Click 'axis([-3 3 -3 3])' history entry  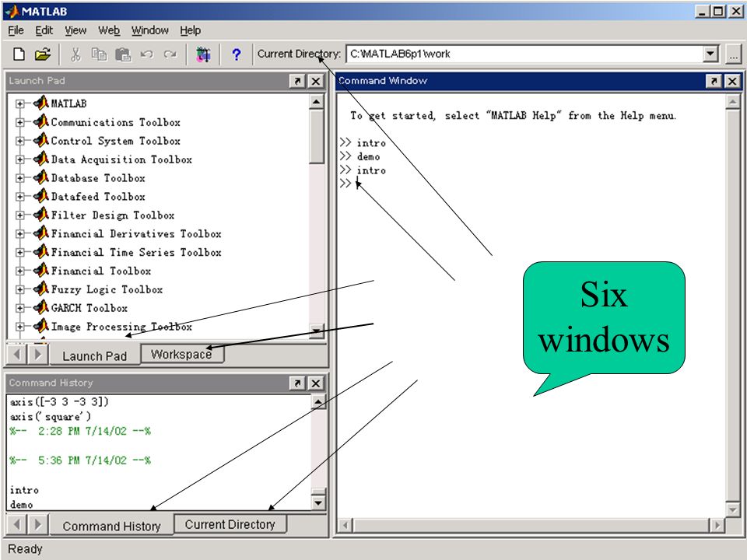59,401
